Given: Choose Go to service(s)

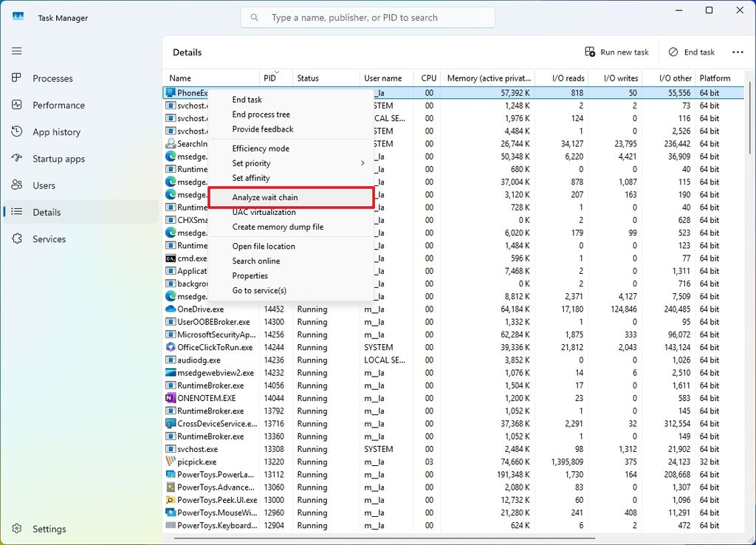Looking at the screenshot, I should 291,290.
